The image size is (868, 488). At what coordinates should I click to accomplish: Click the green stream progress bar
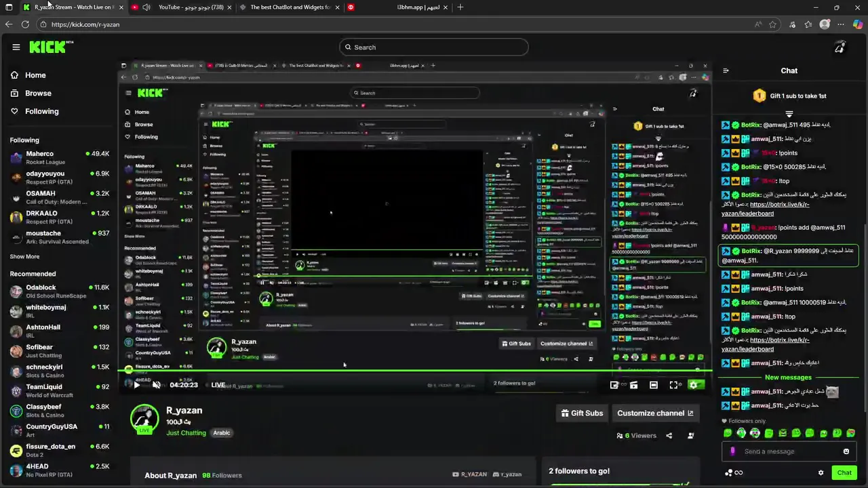415,371
